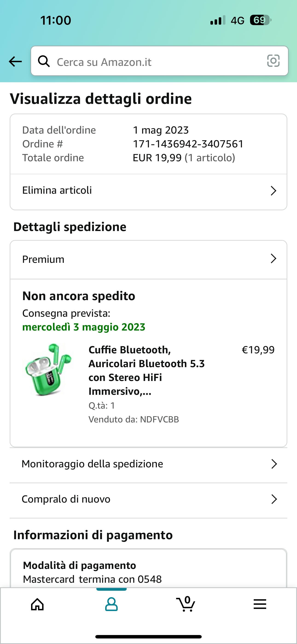
Task: Open Monitoraggio della spedizione chevron
Action: 274,464
